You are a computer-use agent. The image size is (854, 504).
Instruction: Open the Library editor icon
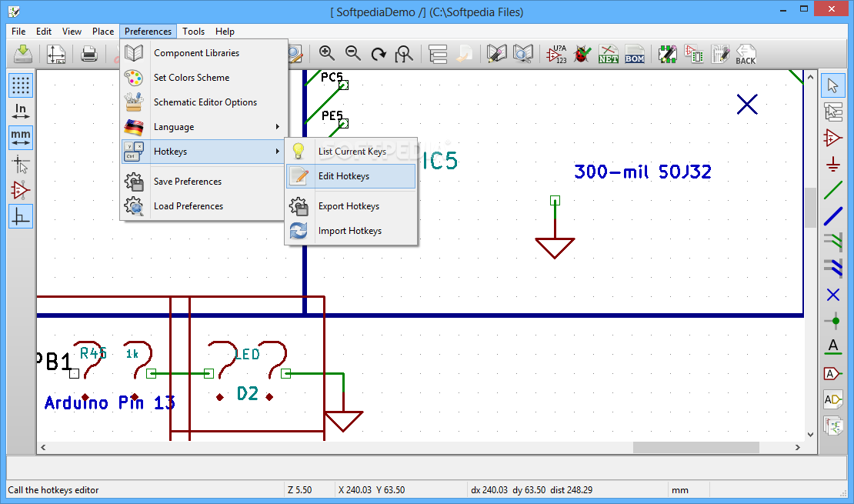tap(496, 54)
